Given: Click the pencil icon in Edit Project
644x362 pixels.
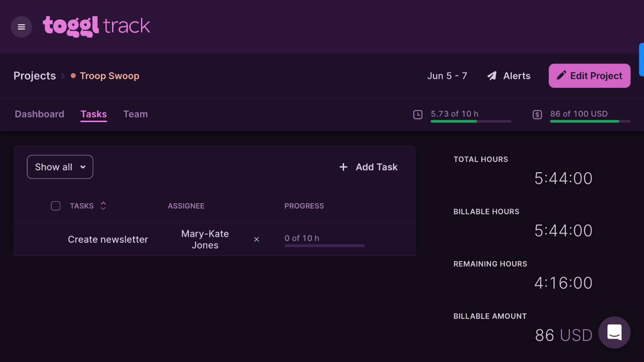Looking at the screenshot, I should pyautogui.click(x=561, y=75).
